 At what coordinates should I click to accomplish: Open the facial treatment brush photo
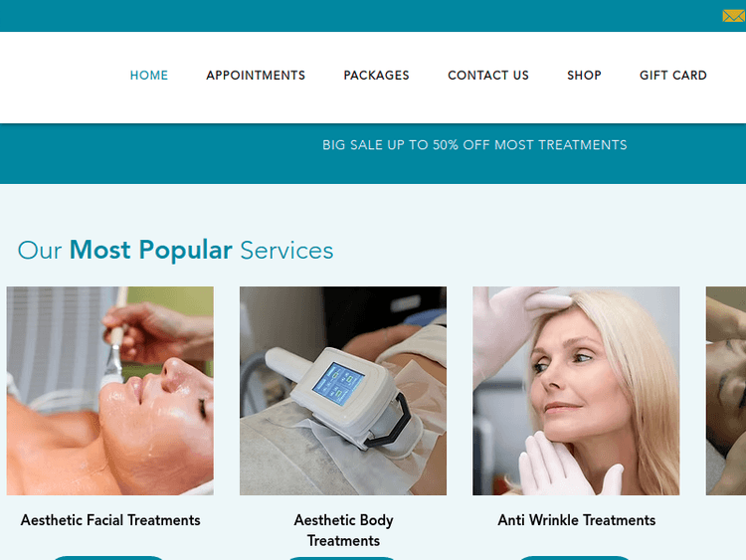tap(109, 391)
